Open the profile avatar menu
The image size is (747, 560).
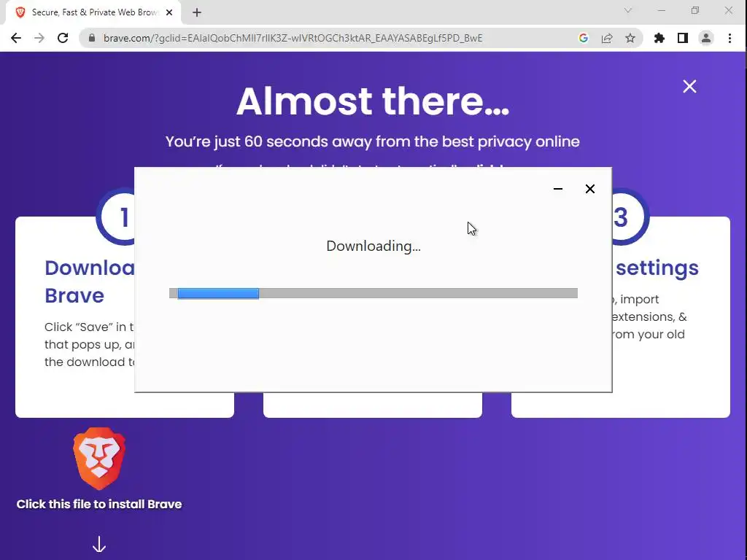click(x=706, y=38)
